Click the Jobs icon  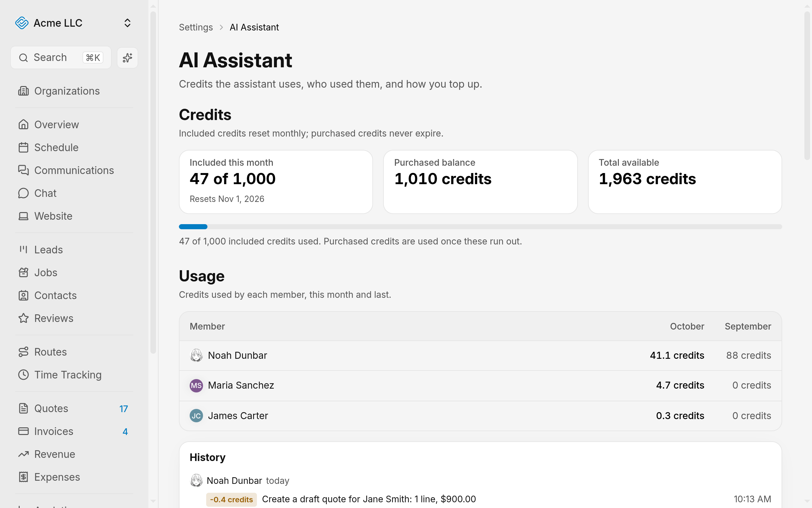(23, 272)
